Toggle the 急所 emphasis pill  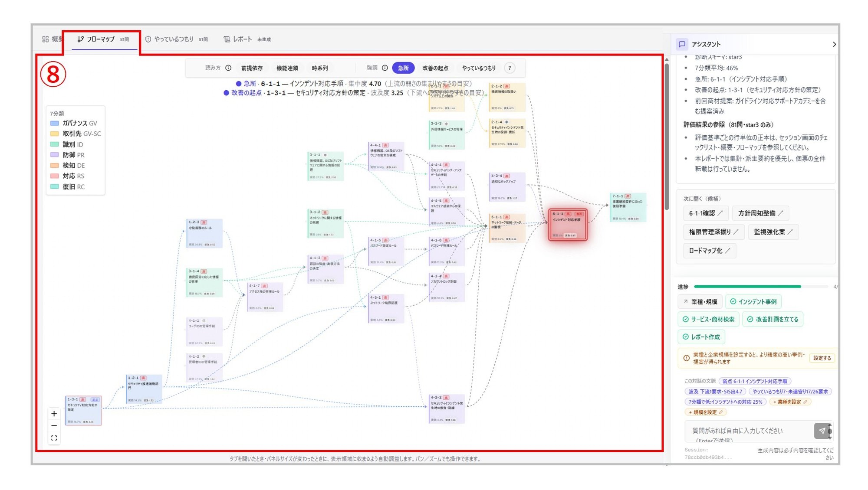tap(403, 68)
